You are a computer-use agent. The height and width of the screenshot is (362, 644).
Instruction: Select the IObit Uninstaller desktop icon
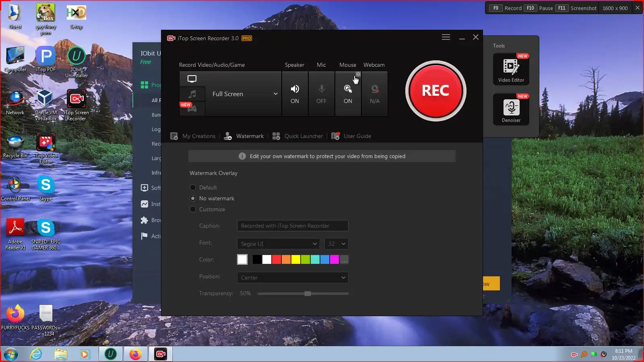click(x=76, y=62)
